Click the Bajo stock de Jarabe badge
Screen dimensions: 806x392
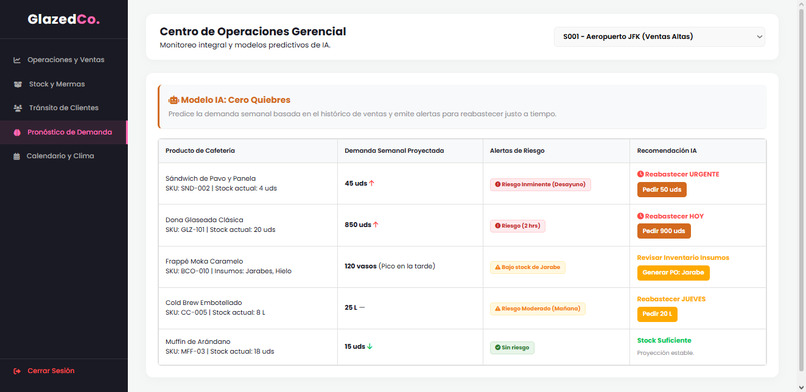[x=527, y=267]
